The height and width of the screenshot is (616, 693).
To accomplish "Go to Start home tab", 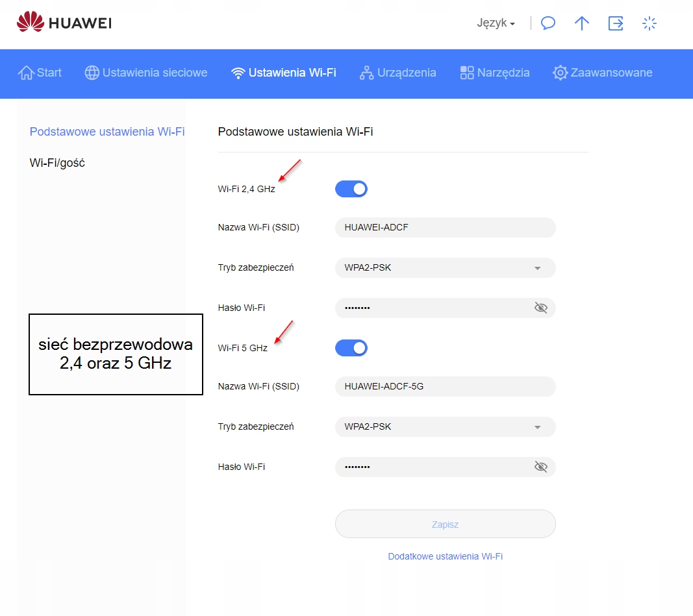I will (40, 73).
